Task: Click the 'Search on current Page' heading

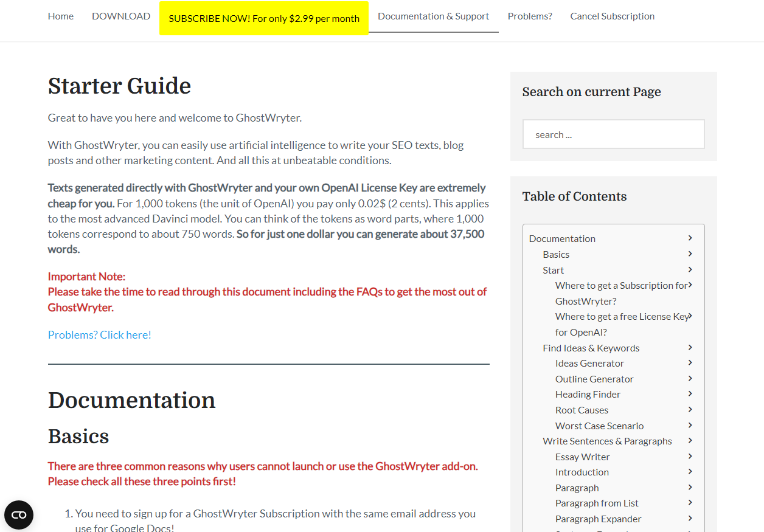Action: (591, 92)
